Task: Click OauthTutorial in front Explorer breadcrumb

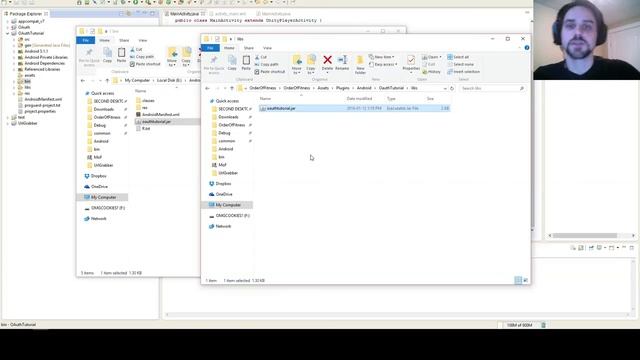Action: click(391, 88)
